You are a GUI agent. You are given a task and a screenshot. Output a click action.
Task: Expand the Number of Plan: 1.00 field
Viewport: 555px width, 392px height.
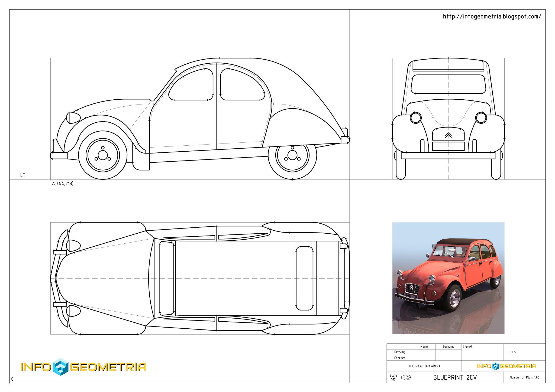(x=524, y=377)
